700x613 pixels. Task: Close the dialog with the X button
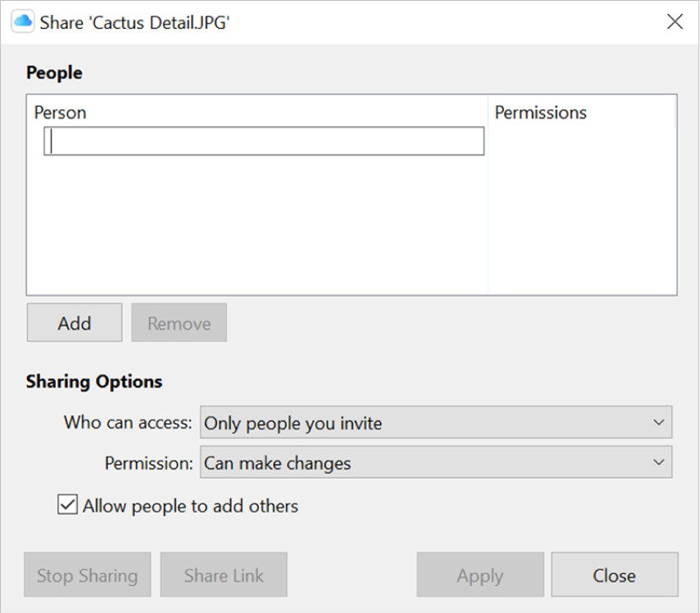(x=675, y=21)
